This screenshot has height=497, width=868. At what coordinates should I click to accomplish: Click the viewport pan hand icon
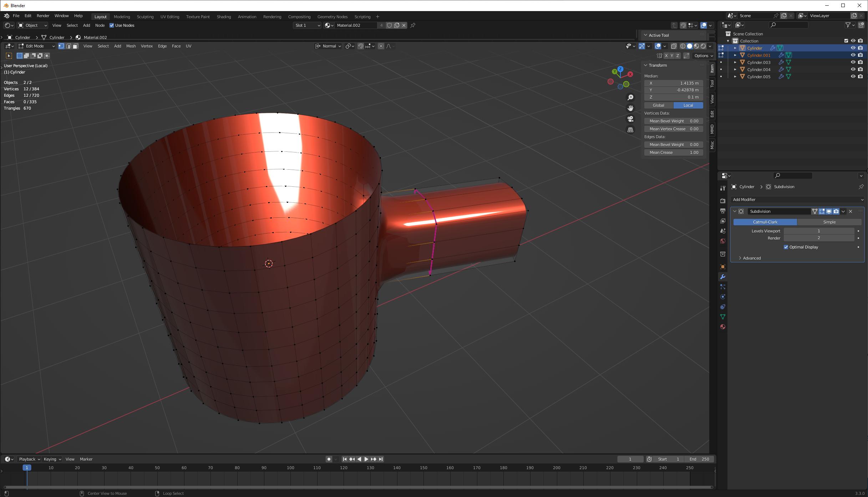pyautogui.click(x=630, y=108)
